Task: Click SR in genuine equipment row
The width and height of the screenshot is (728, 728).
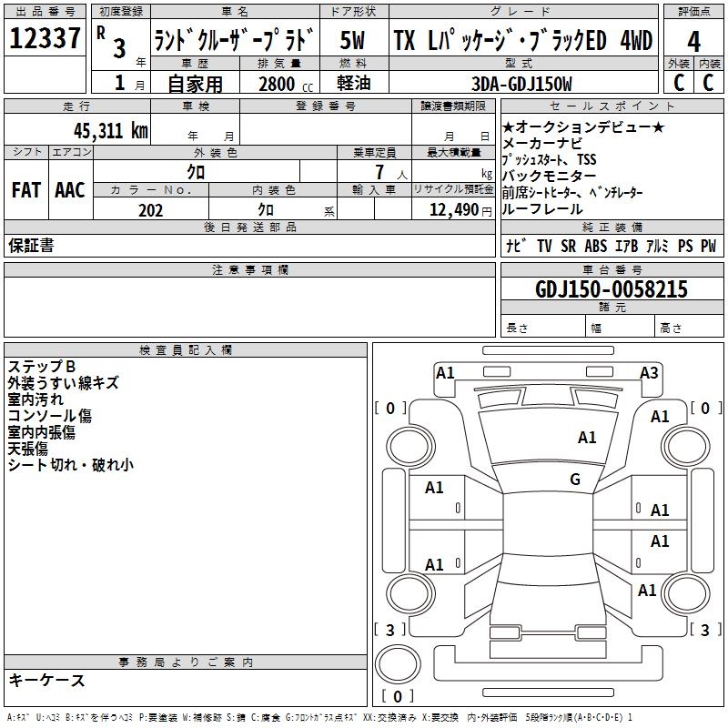Action: (568, 246)
